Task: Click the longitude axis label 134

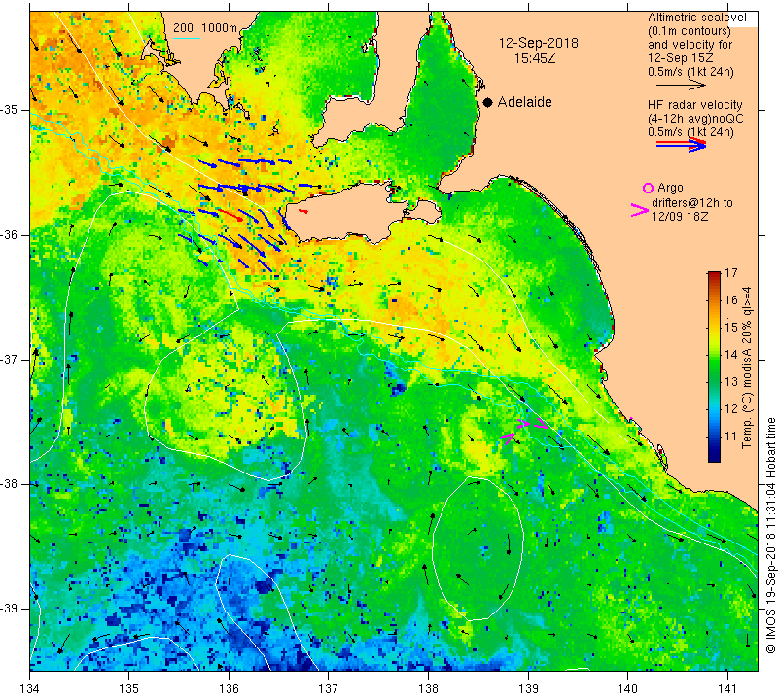Action: (30, 688)
